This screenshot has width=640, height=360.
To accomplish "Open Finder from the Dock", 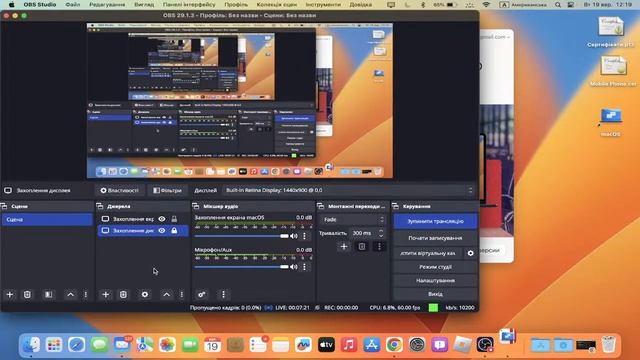I will click(31, 345).
